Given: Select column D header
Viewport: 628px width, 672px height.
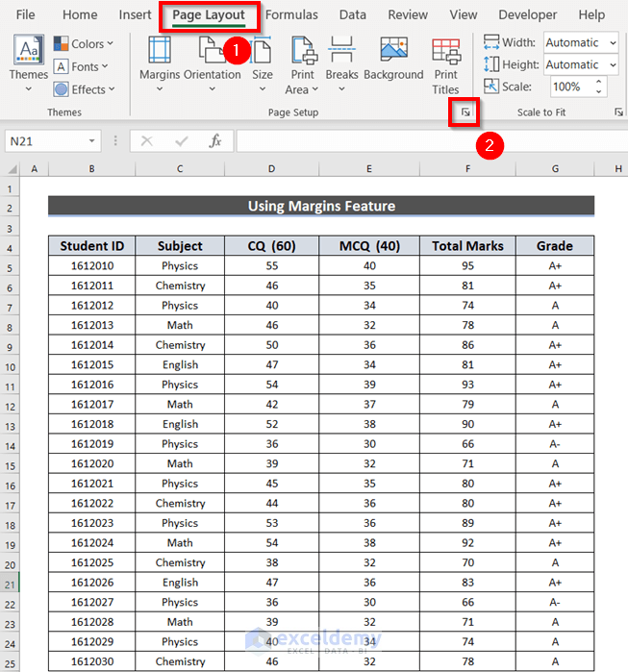Looking at the screenshot, I should coord(271,169).
